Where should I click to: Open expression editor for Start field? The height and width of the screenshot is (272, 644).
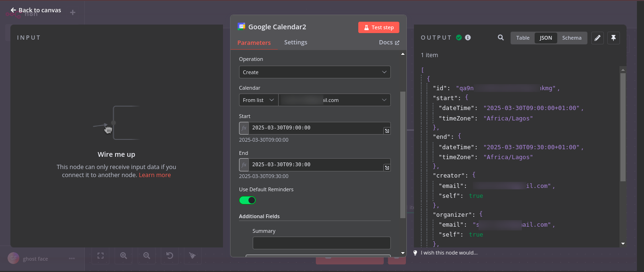pyautogui.click(x=387, y=131)
